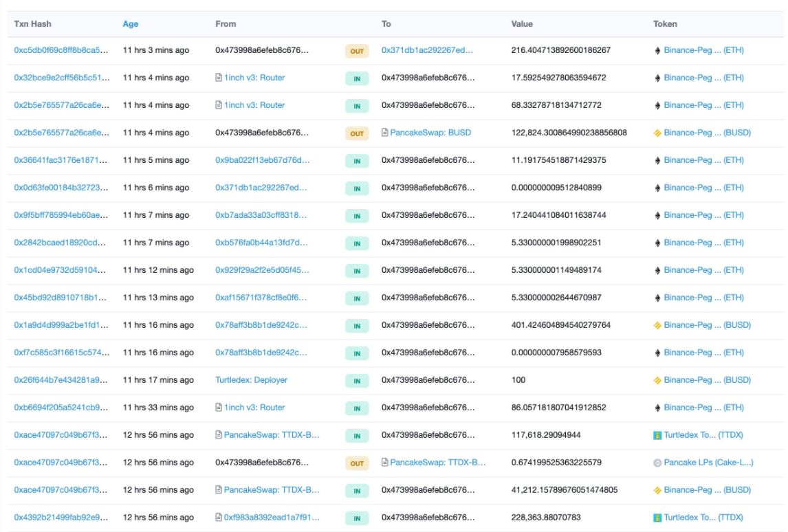The image size is (788, 532).
Task: Click the BUSD icon beside value 41,212.15789676051474805
Action: tap(657, 490)
